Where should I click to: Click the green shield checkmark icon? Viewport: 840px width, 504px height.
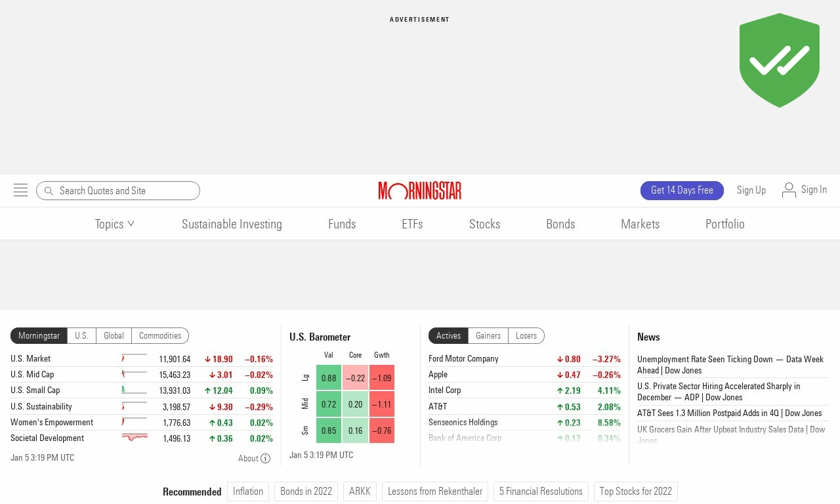(780, 60)
